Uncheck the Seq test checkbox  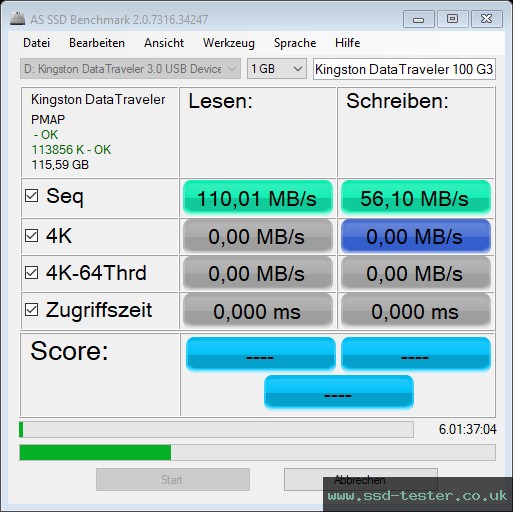tap(32, 196)
